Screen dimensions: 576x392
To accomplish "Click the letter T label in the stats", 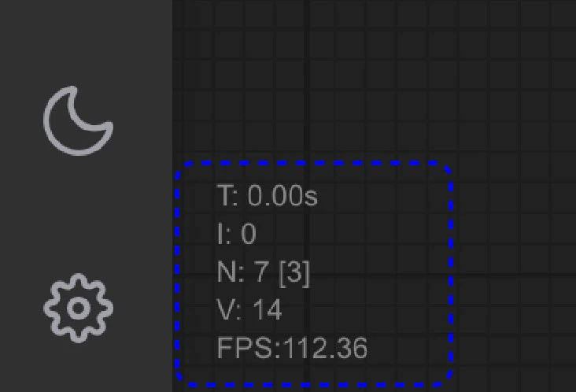I will pos(224,195).
